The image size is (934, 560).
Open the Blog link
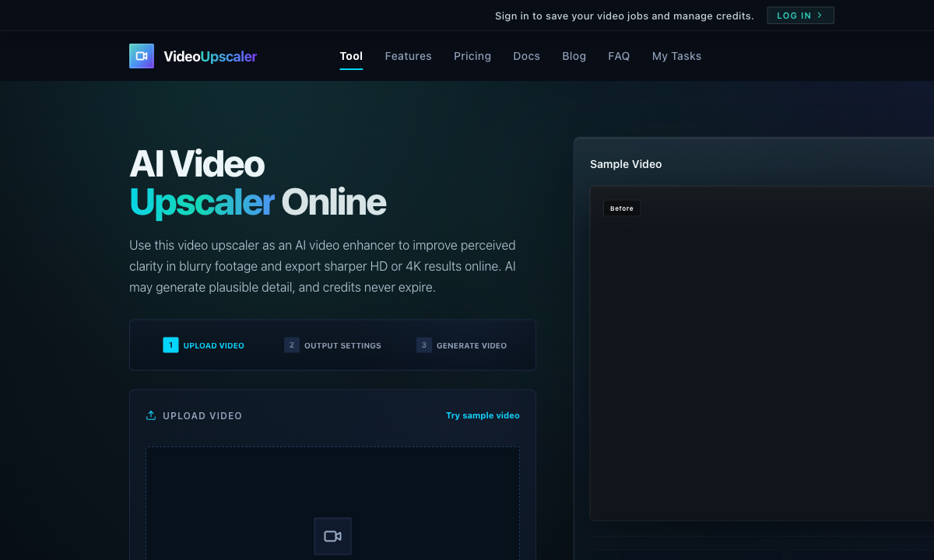574,56
